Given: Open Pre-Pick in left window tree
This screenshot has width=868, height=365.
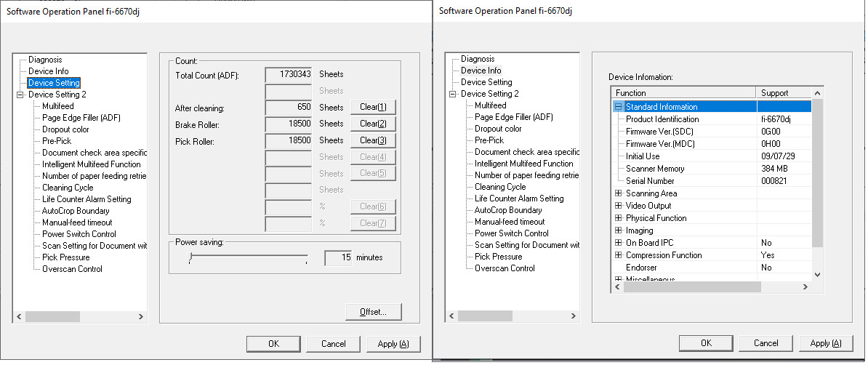Looking at the screenshot, I should [57, 141].
